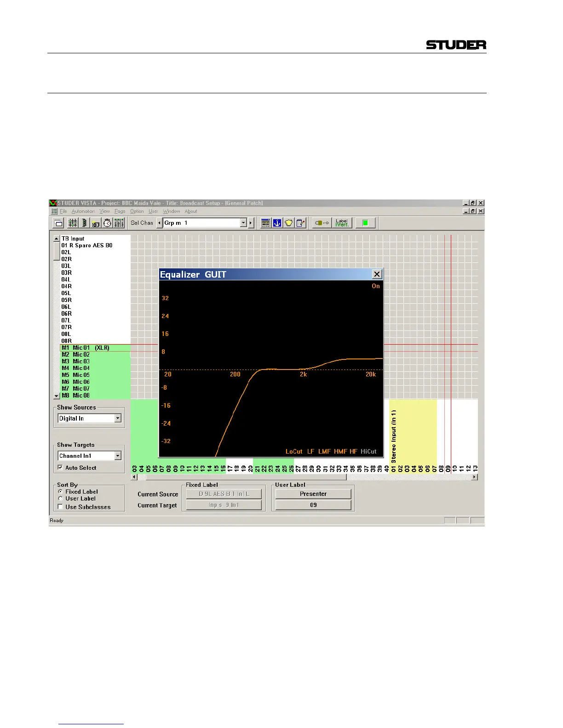Image resolution: width=563 pixels, height=728 pixels.
Task: Open the fader mixer icon in toolbar
Action: [x=119, y=223]
